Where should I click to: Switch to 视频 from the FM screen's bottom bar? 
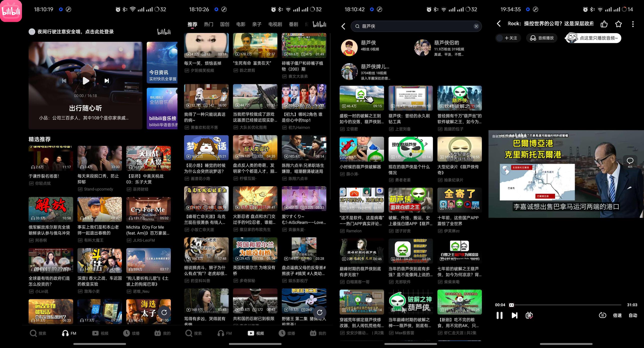(100, 333)
